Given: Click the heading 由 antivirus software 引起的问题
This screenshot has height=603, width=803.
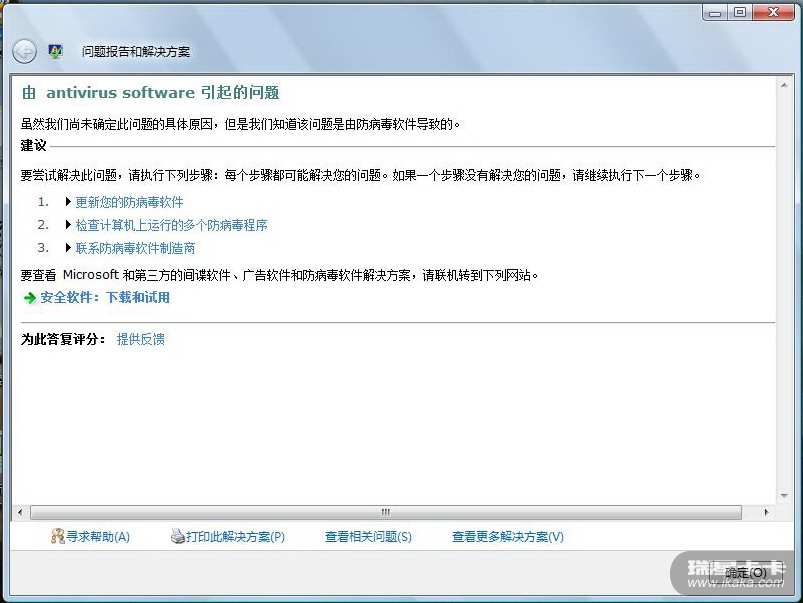Looking at the screenshot, I should [x=150, y=93].
